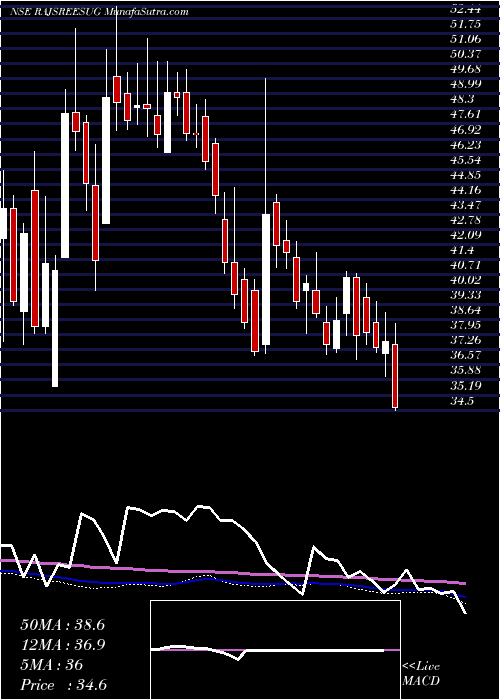Select the 43.47 price axis label
This screenshot has height=700, width=500.
point(464,205)
